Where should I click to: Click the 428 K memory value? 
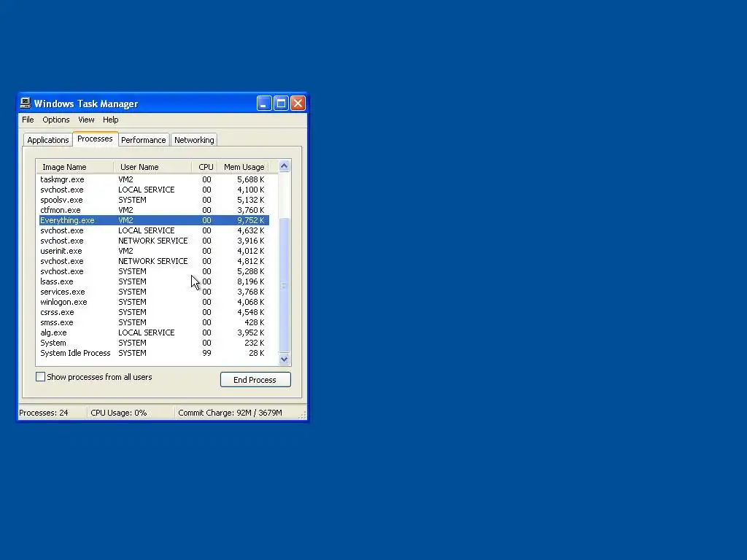[255, 322]
